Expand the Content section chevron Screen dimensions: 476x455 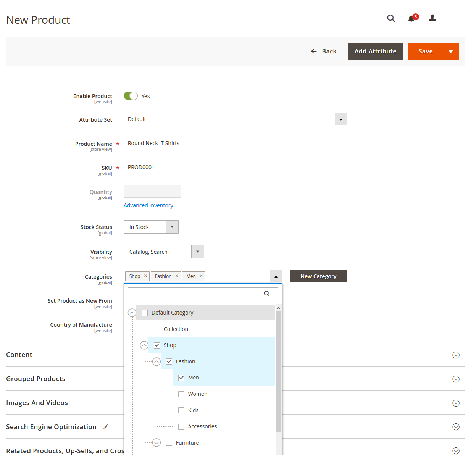pyautogui.click(x=456, y=355)
